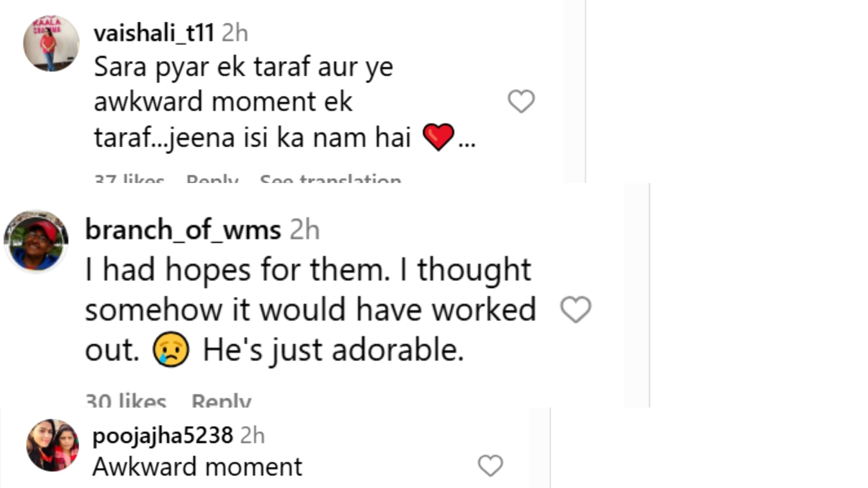Tap the heart beside "Awkward moment" comment
The width and height of the screenshot is (868, 488).
(491, 466)
